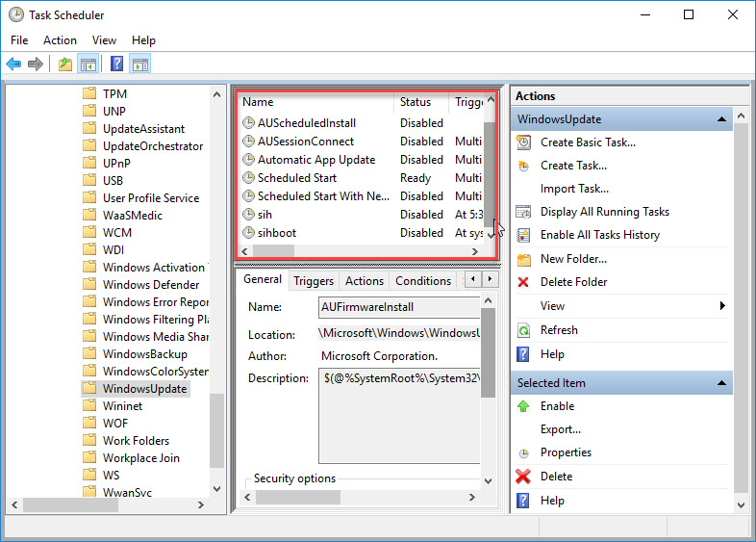Click the Properties action link
The image size is (756, 542).
click(x=566, y=452)
